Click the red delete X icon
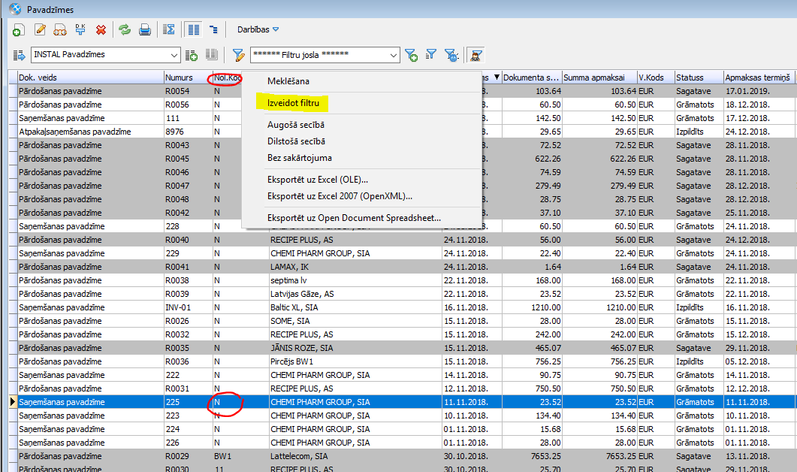Viewport: 797px width, 472px height. tap(103, 30)
